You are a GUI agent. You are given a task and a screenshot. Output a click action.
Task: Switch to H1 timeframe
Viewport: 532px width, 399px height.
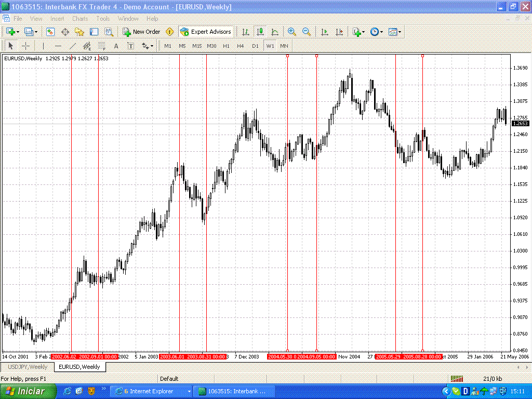click(227, 46)
